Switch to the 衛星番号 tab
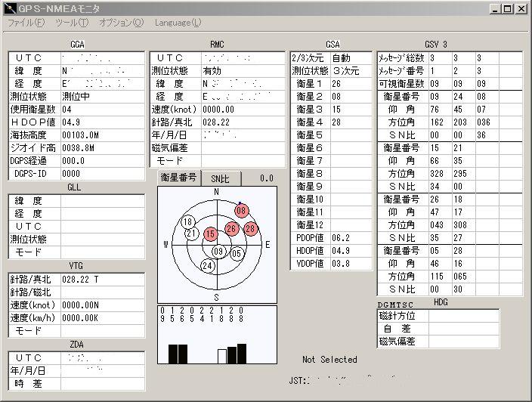532x402 pixels. (x=179, y=178)
